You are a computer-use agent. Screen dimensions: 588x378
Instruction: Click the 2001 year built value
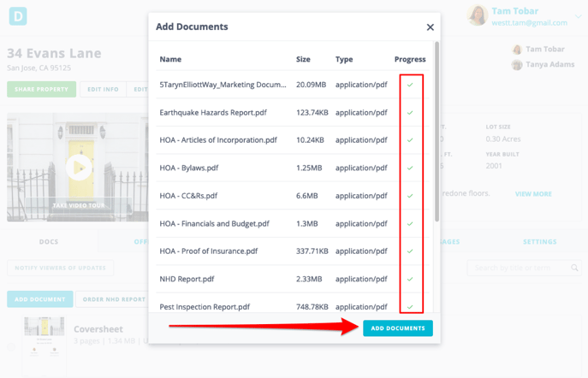tap(494, 166)
